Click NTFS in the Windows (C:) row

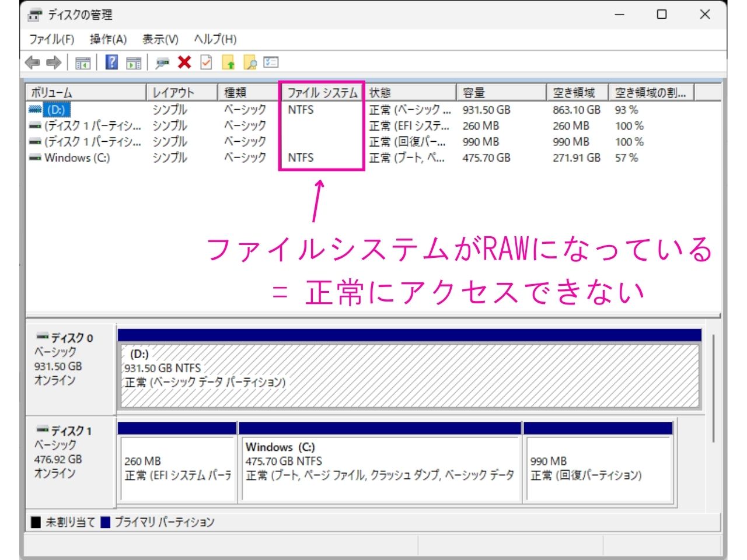pos(301,157)
